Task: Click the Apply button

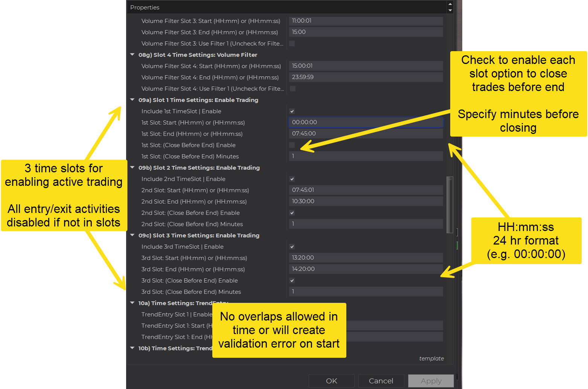Action: click(431, 381)
